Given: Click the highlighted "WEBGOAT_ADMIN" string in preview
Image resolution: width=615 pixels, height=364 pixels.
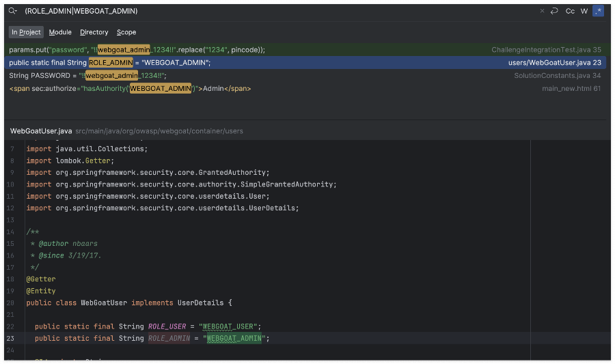Looking at the screenshot, I should point(234,338).
